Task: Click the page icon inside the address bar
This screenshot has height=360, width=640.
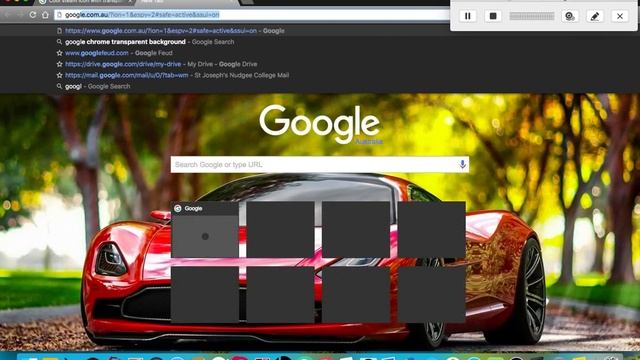Action: click(60, 15)
